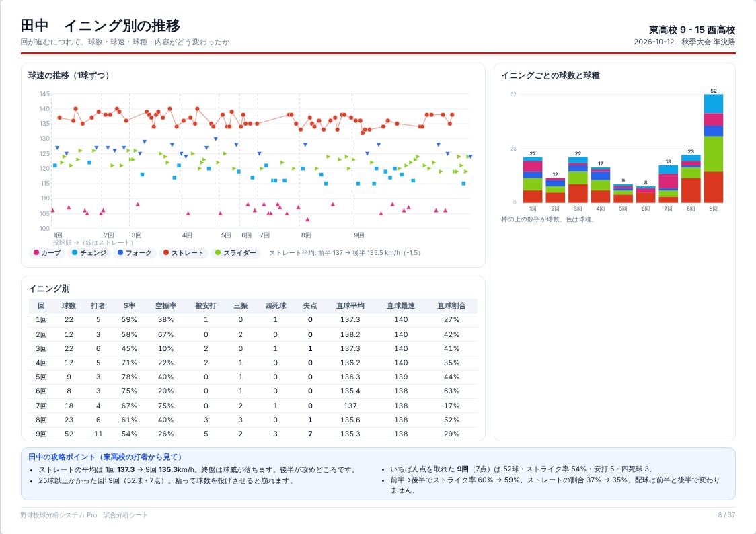
Task: Select the 75% 空振率 cell in 7回 row
Action: tap(165, 406)
